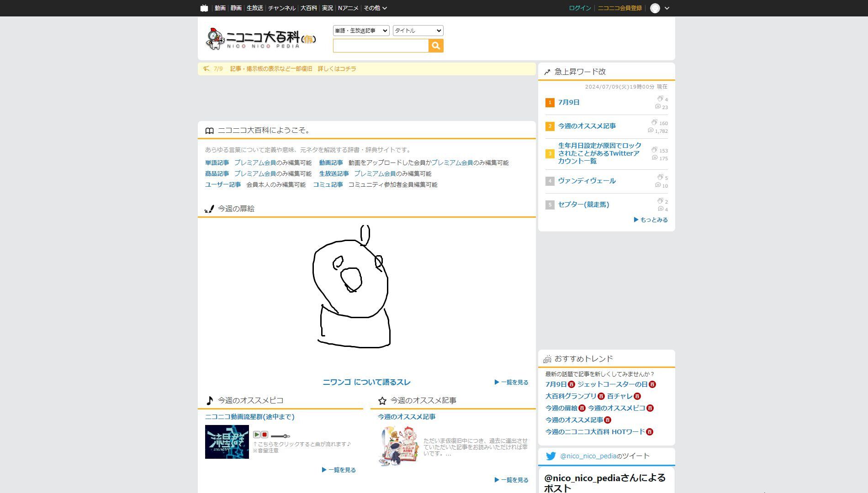Click the Twitter bird icon
The image size is (868, 493).
pyautogui.click(x=551, y=456)
